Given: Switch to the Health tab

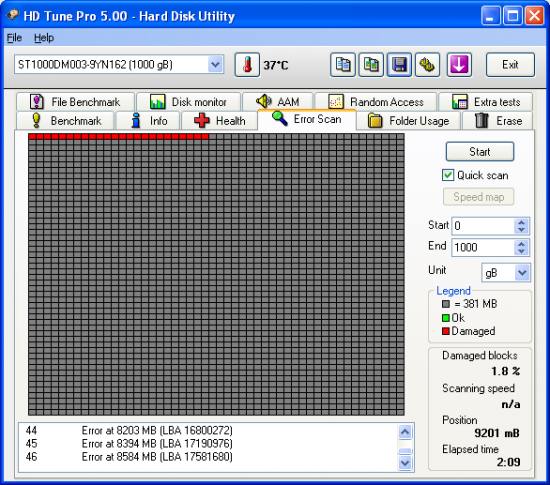Looking at the screenshot, I should pyautogui.click(x=219, y=121).
